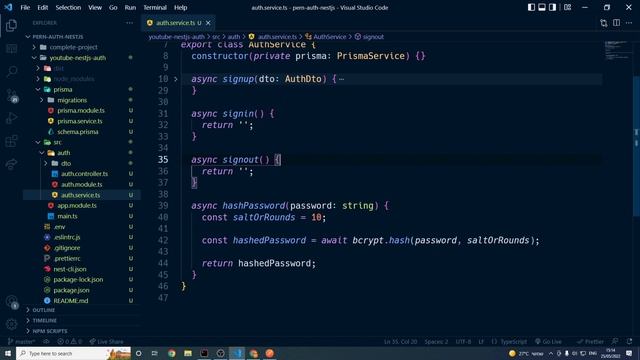
Task: Click the Windows Start button
Action: pyautogui.click(x=8, y=353)
